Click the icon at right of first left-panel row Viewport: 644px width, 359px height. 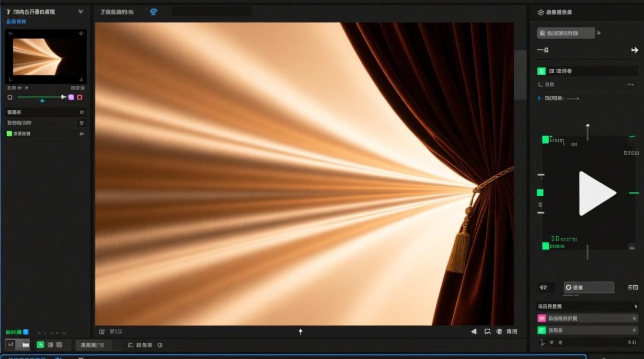pos(81,112)
